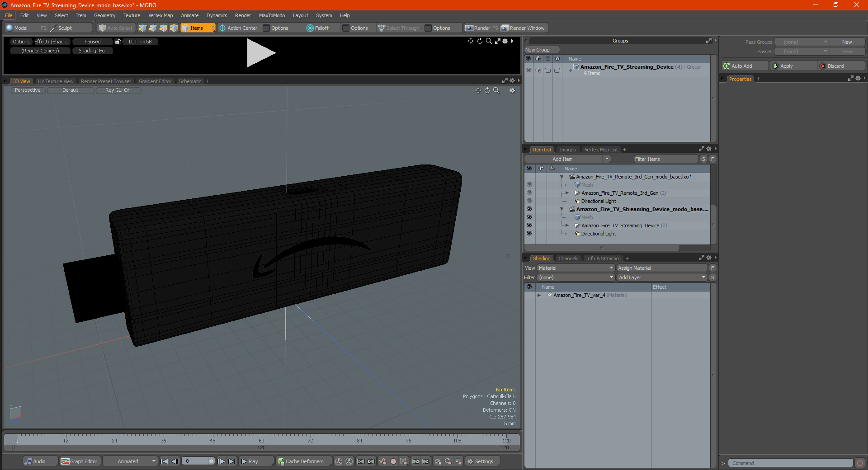Viewport: 868px width, 470px height.
Task: Toggle visibility of Amazon_Fire_TV_Streaming_Device (2) item
Action: click(529, 226)
